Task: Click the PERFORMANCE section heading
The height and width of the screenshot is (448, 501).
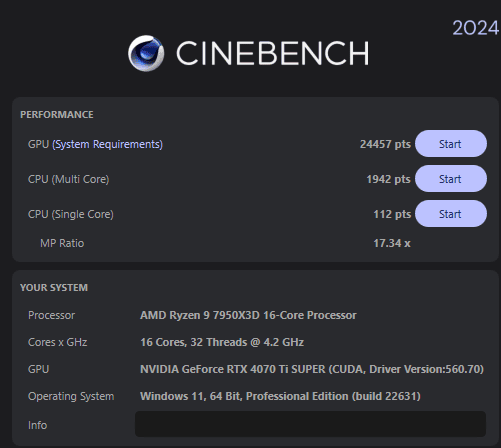Action: pos(57,114)
